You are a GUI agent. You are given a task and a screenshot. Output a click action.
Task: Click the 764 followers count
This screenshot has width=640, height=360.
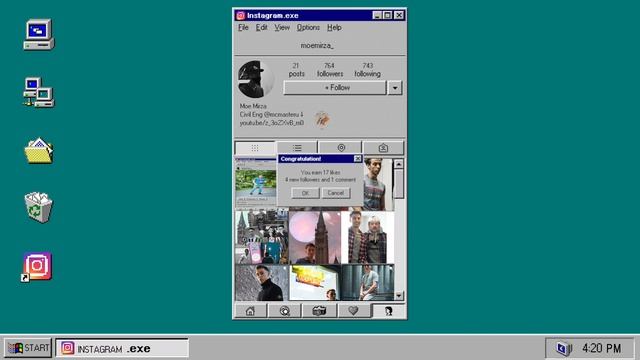[330, 70]
